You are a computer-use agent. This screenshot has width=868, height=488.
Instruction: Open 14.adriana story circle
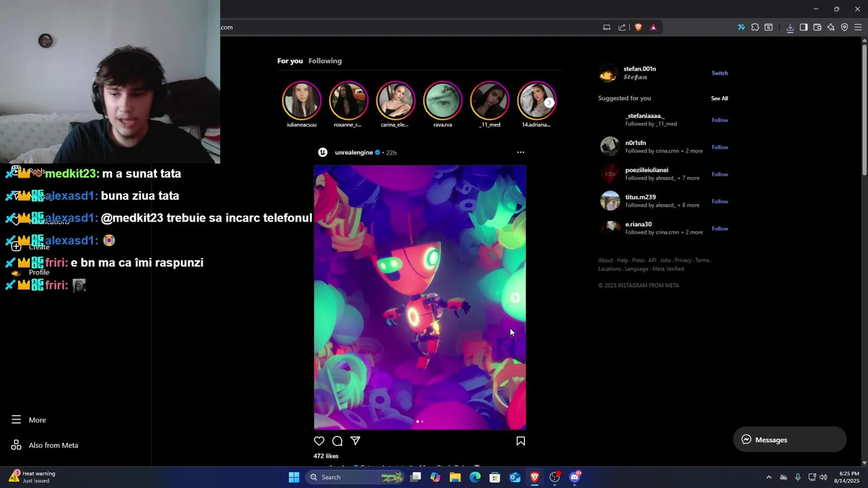click(x=536, y=100)
